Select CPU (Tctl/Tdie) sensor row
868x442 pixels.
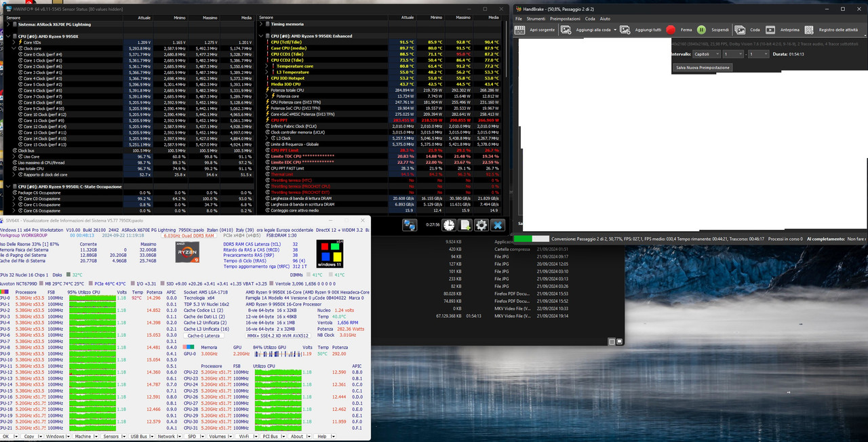(382, 42)
